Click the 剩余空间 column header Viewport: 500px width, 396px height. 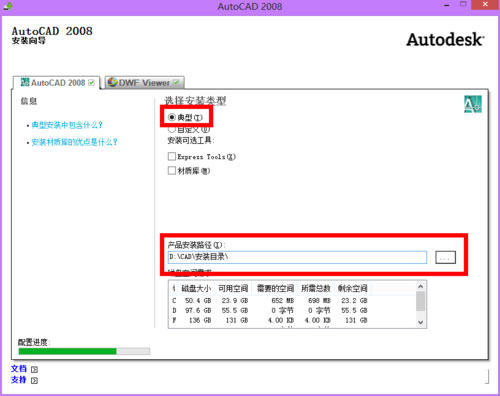(x=352, y=288)
